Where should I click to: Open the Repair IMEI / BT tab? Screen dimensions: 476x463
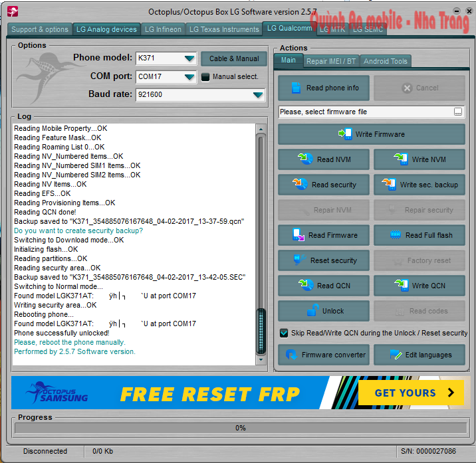pos(331,61)
